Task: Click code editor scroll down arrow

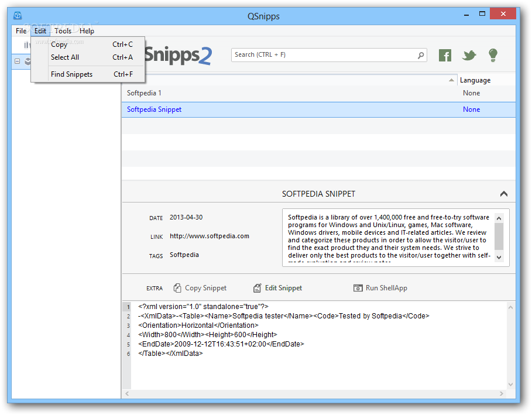Action: click(x=510, y=385)
